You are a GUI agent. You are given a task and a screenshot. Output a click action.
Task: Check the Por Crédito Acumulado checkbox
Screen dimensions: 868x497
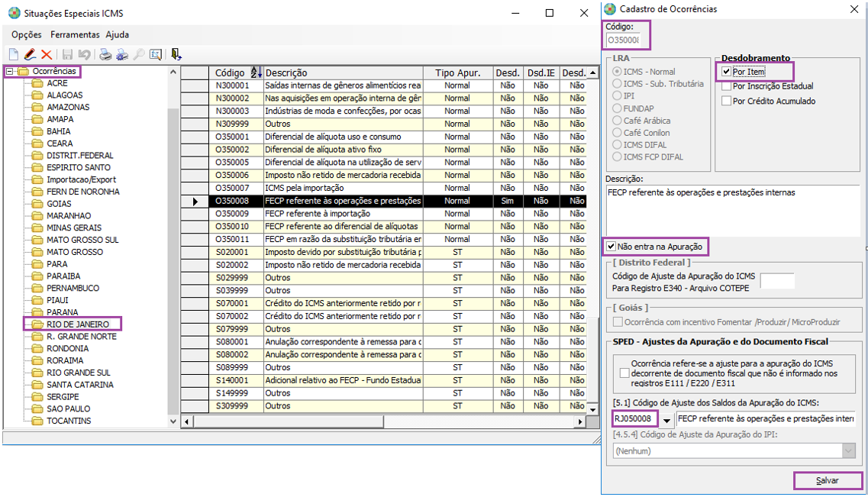726,102
